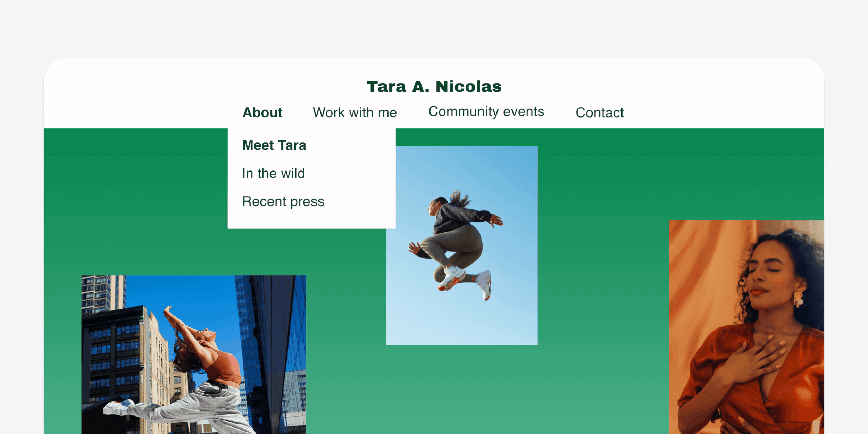The height and width of the screenshot is (434, 868).
Task: Open Recent press from the About dropdown
Action: point(283,201)
